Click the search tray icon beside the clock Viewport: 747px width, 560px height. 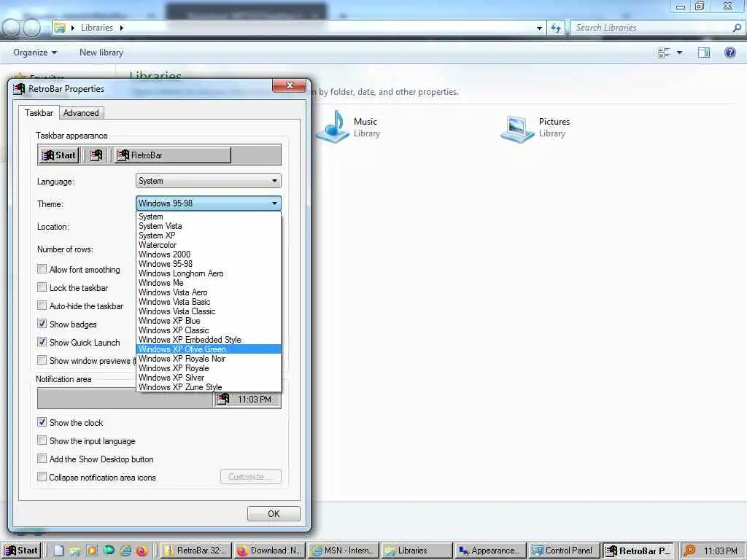pyautogui.click(x=689, y=551)
